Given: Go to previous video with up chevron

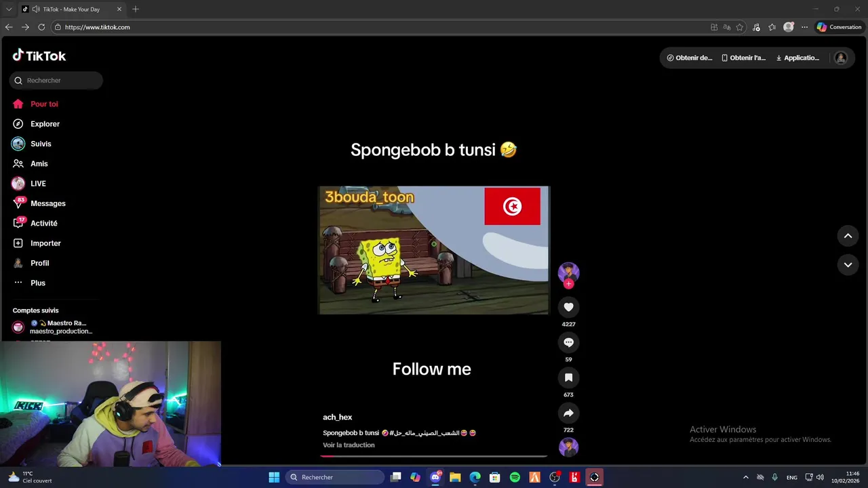Looking at the screenshot, I should pos(848,236).
